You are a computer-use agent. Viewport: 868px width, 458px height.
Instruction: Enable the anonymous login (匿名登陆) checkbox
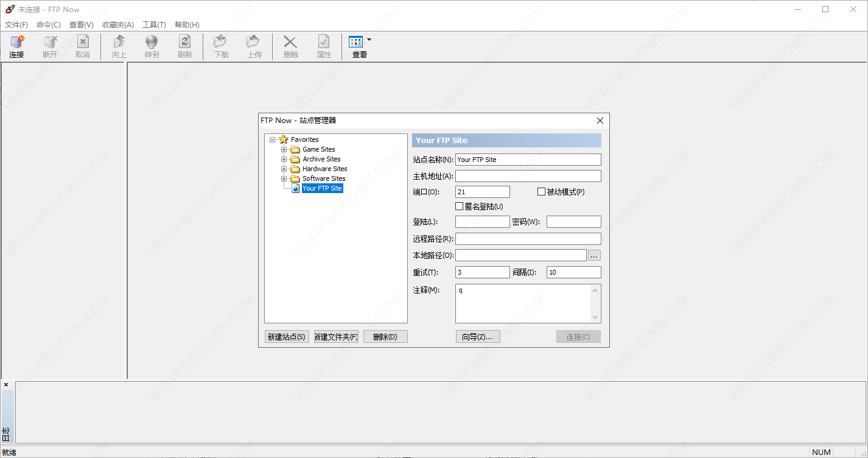tap(460, 206)
